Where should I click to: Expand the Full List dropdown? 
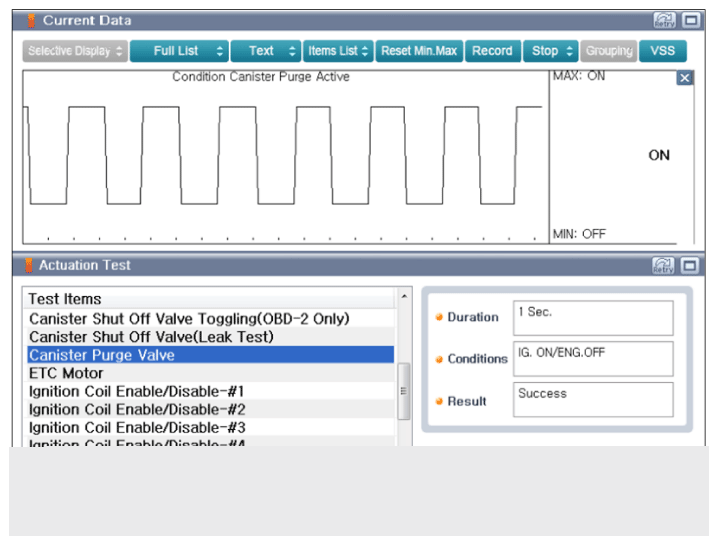(178, 51)
